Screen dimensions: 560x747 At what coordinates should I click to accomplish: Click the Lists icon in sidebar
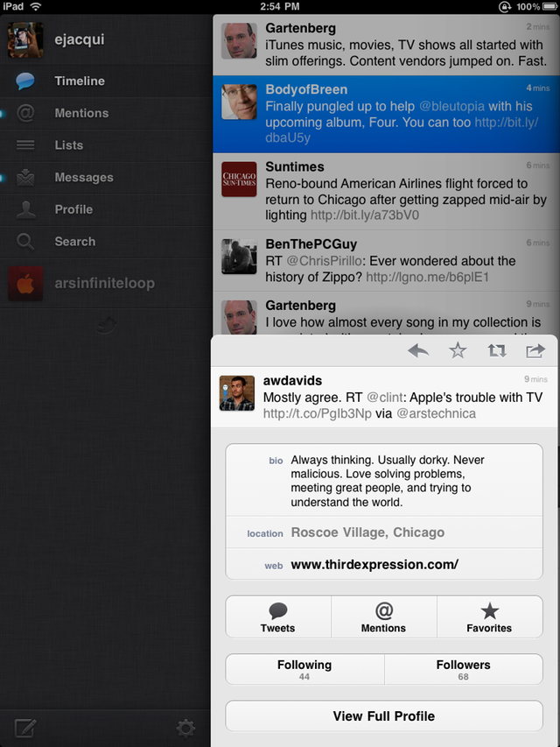coord(25,145)
